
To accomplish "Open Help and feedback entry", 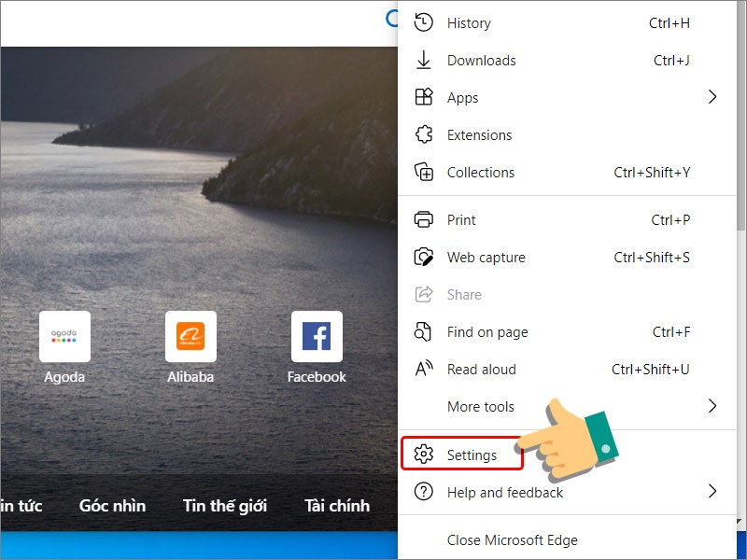I will (567, 492).
